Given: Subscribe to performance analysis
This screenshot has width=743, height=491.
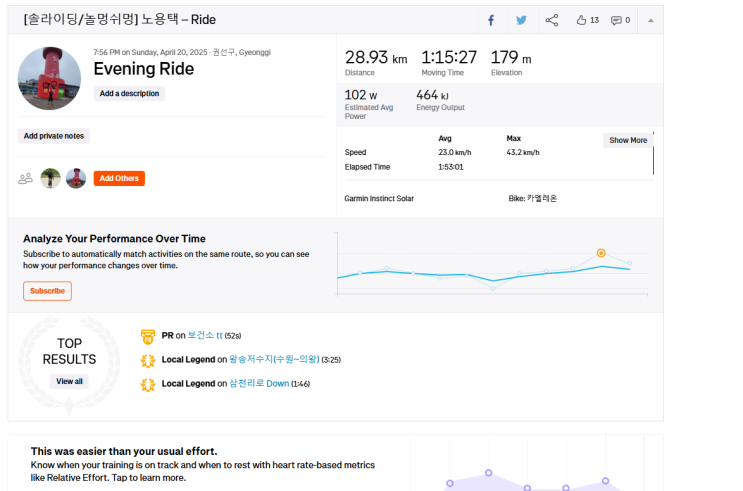Looking at the screenshot, I should [47, 291].
